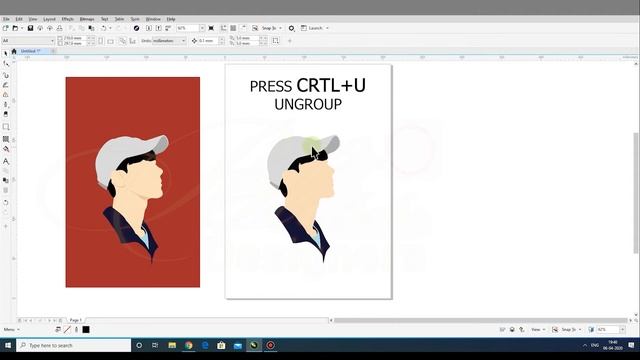Select the Rectangle tool in the toolbox
Image resolution: width=640 pixels, height=360 pixels.
pos(6,127)
